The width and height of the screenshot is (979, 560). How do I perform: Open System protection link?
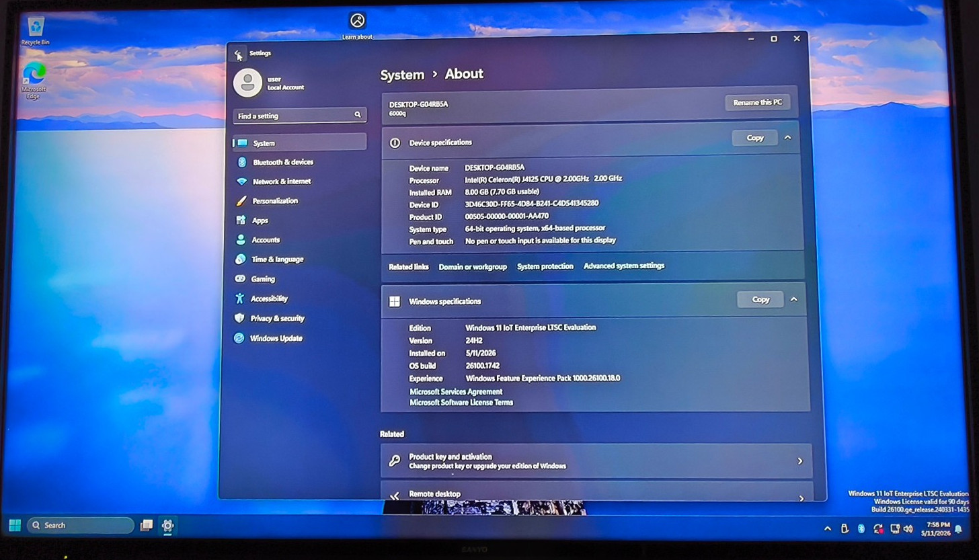(x=545, y=266)
